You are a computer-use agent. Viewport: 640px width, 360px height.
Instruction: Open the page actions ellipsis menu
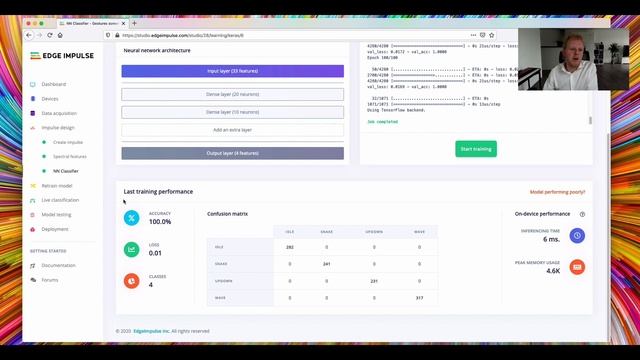click(x=473, y=36)
